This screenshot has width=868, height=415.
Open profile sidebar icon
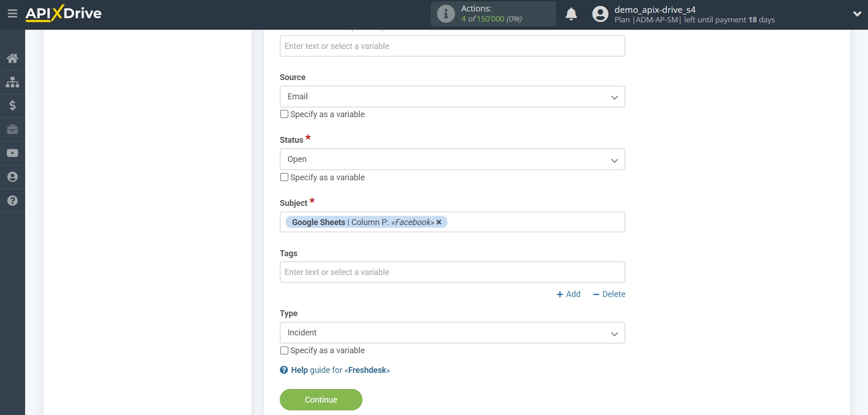click(x=12, y=177)
